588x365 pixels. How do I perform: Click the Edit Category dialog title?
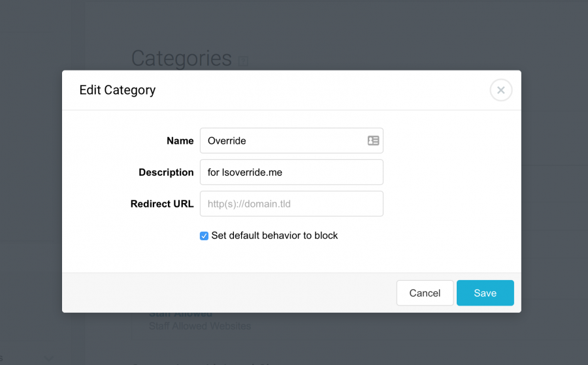(x=118, y=90)
